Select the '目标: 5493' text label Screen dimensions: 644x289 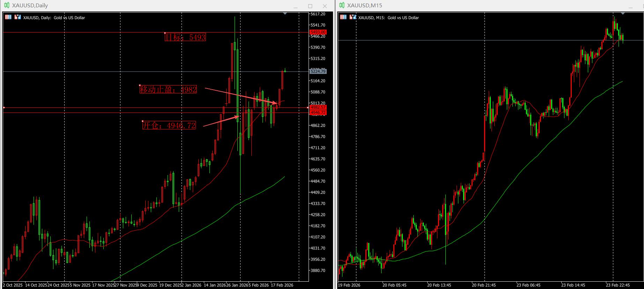pos(185,37)
